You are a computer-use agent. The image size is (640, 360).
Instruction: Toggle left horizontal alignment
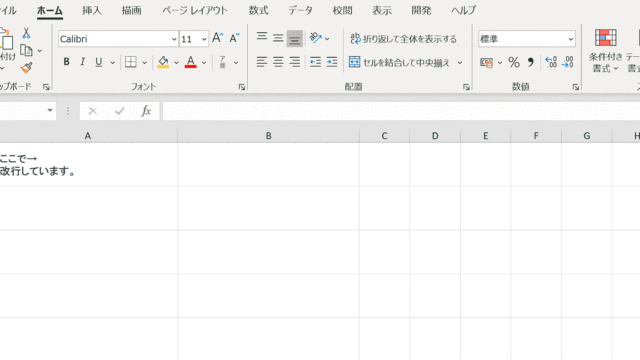[x=262, y=62]
